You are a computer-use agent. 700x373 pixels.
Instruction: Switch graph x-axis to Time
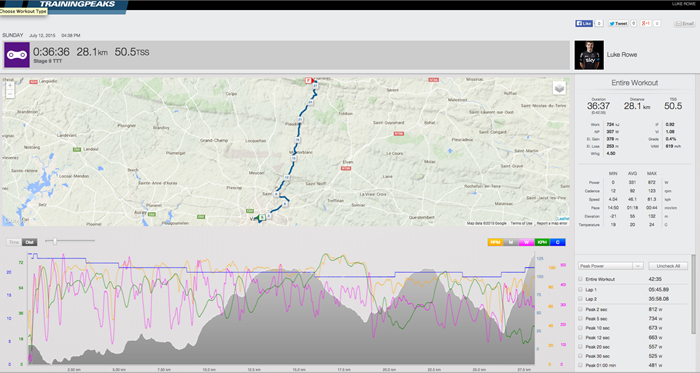coord(14,242)
